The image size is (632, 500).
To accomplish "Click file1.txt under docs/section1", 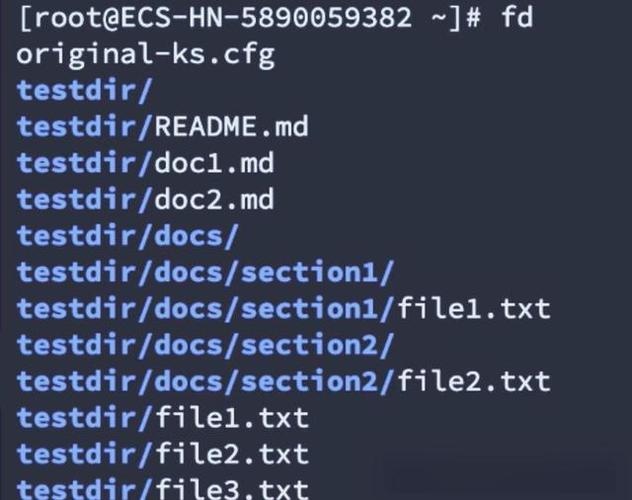I will coord(474,309).
